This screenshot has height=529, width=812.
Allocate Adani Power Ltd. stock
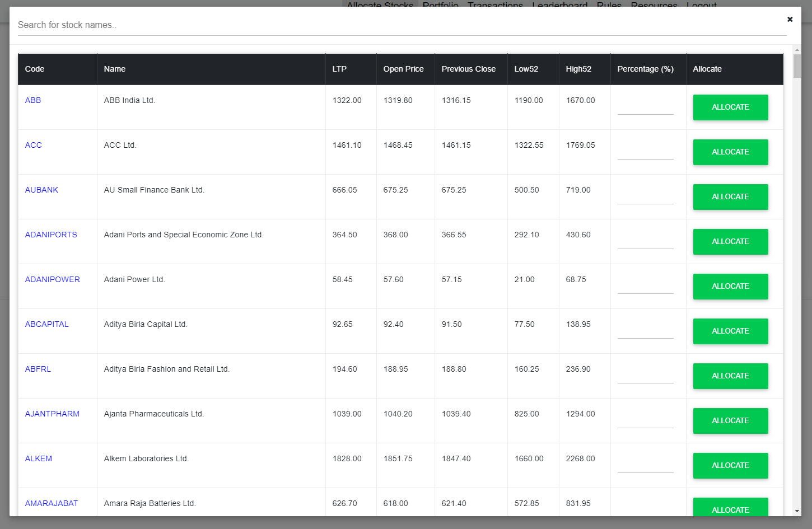(730, 287)
